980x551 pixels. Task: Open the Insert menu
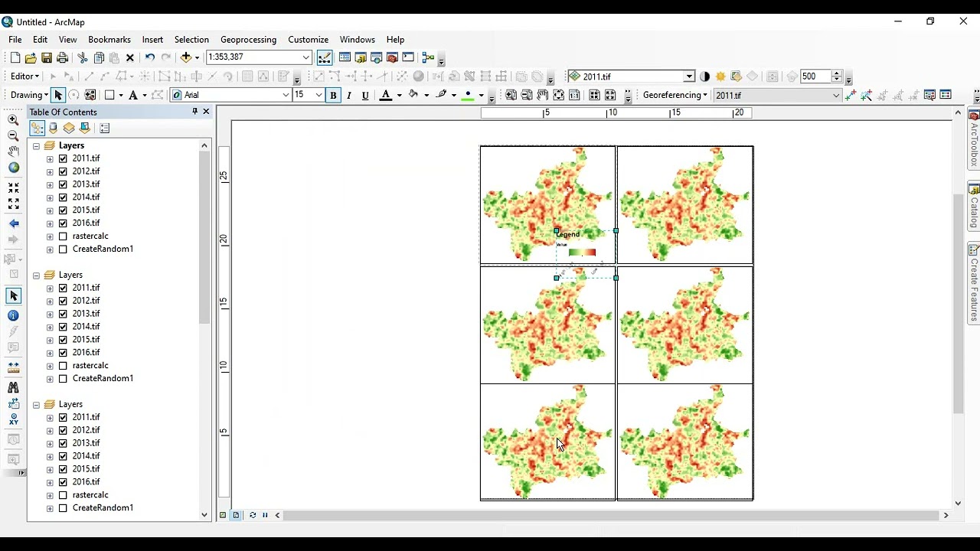pyautogui.click(x=152, y=40)
